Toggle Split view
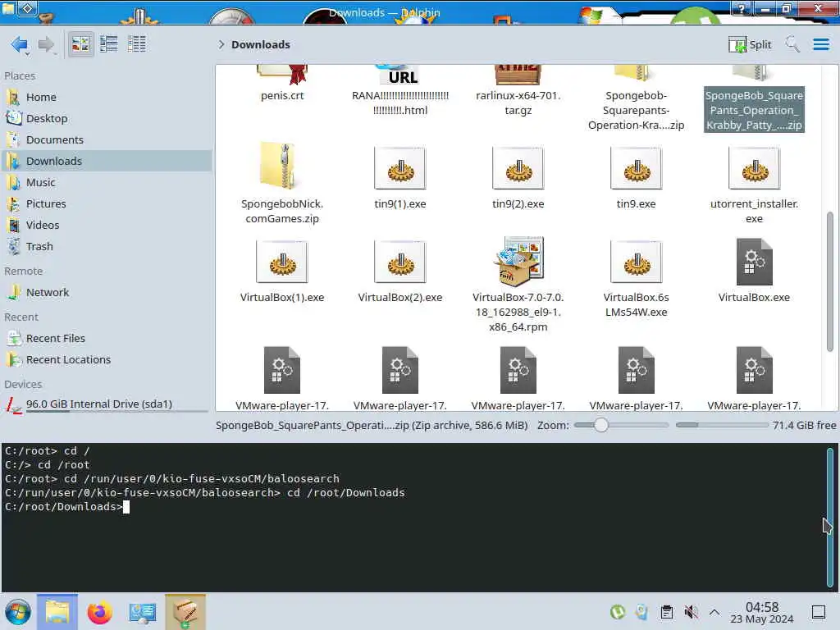The image size is (840, 630). tap(750, 44)
